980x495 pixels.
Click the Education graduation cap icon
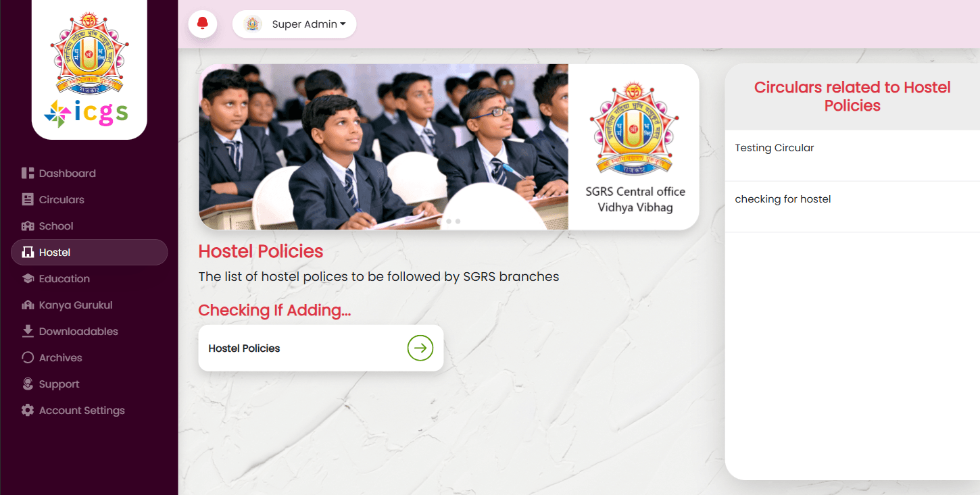click(x=28, y=279)
